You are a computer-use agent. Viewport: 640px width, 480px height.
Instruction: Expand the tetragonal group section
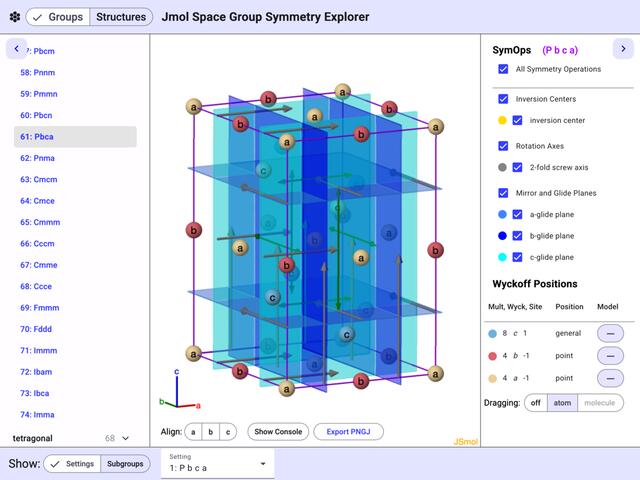click(x=125, y=438)
